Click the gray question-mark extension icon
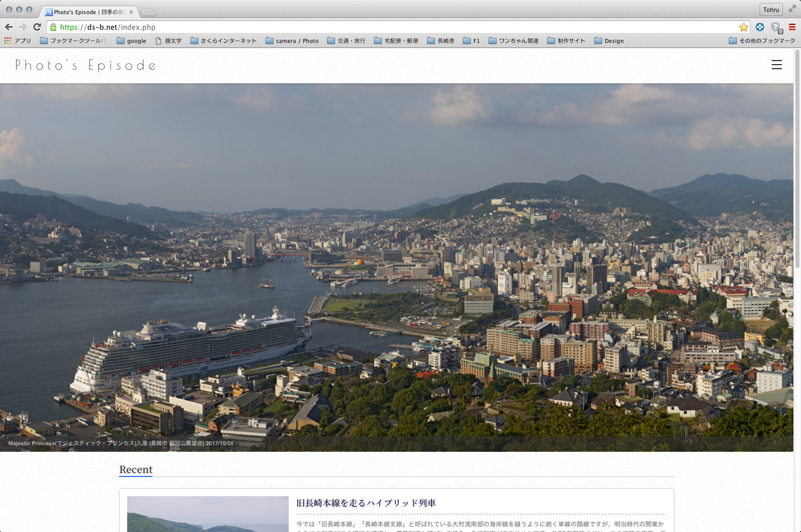This screenshot has width=801, height=532. [776, 27]
